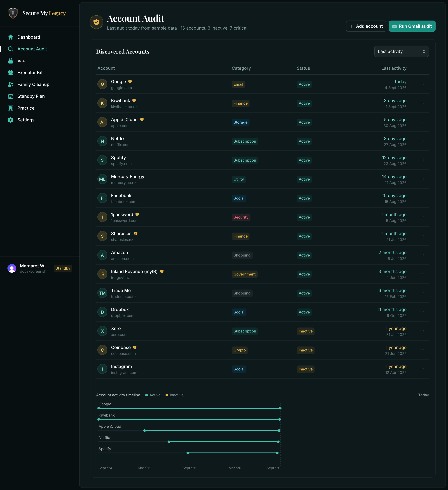Open the Standby Plan calendar icon
The height and width of the screenshot is (490, 448).
pos(10,96)
